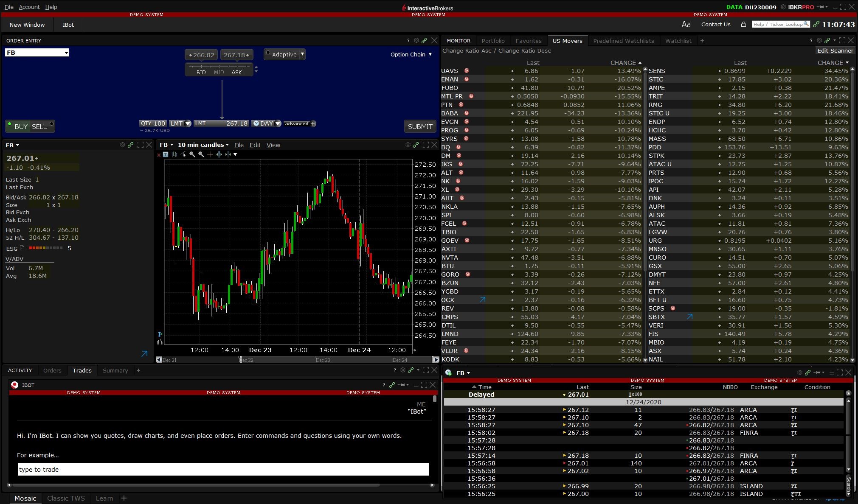Click the blue arrow next to OCX row
Screen dimensions: 858x504
[482, 300]
